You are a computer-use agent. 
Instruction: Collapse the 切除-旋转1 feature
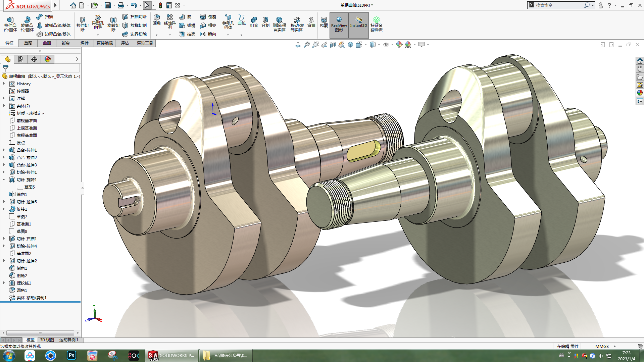(x=4, y=179)
